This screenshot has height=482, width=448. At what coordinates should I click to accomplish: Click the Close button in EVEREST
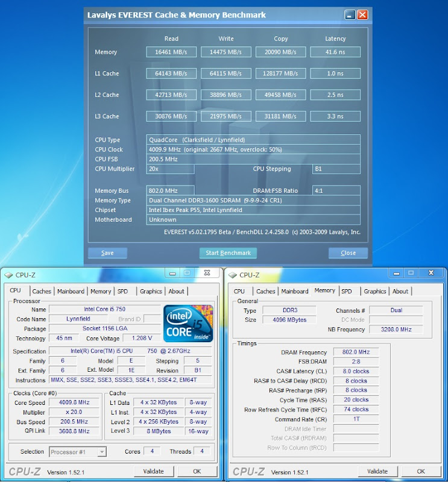coord(348,253)
